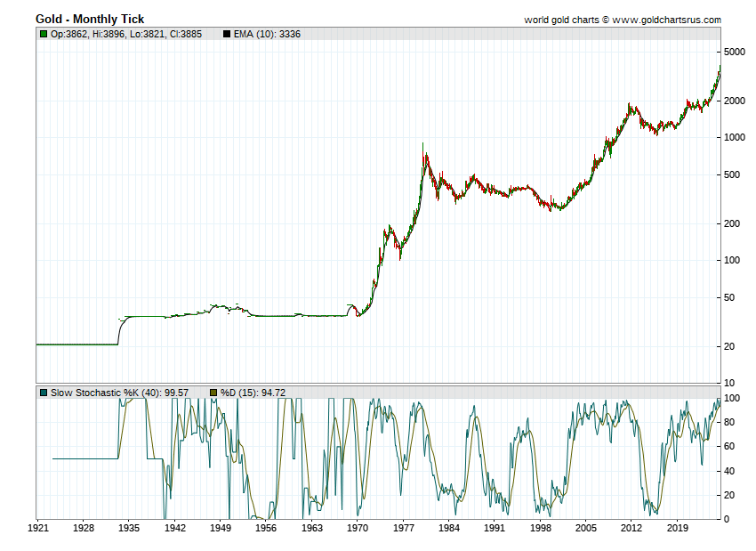Click the 500 price axis label
This screenshot has width=756, height=551.
point(732,174)
